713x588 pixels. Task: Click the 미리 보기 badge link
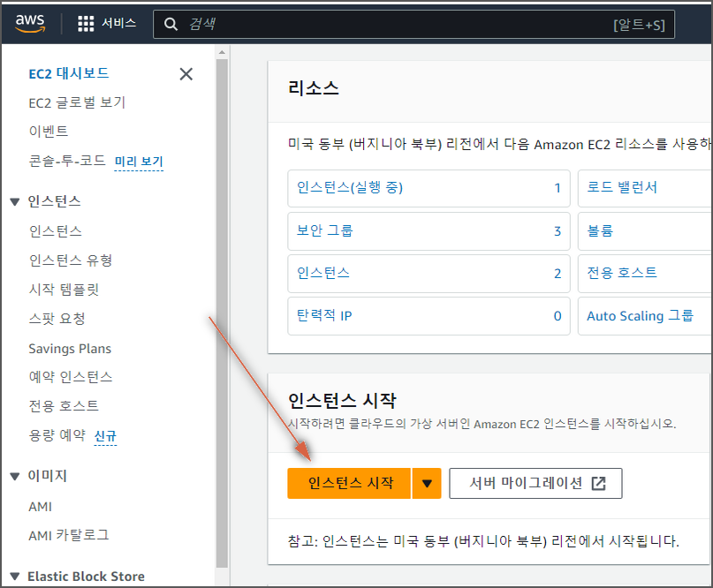[139, 162]
